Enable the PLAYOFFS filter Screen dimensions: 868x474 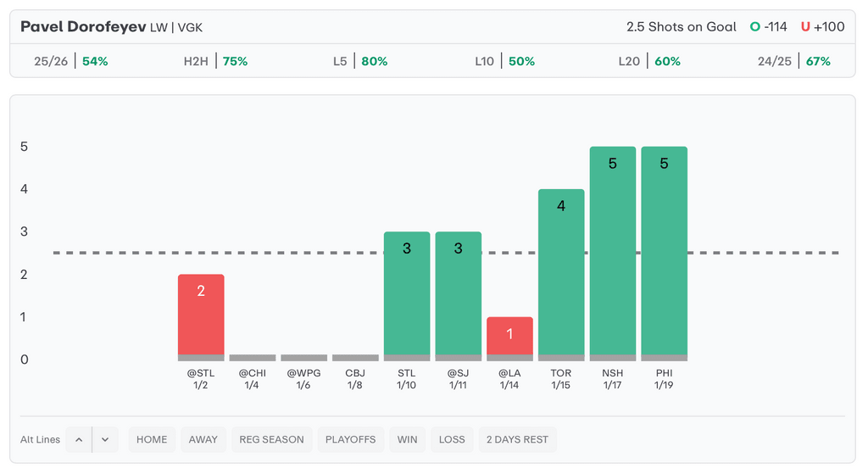[x=351, y=439]
